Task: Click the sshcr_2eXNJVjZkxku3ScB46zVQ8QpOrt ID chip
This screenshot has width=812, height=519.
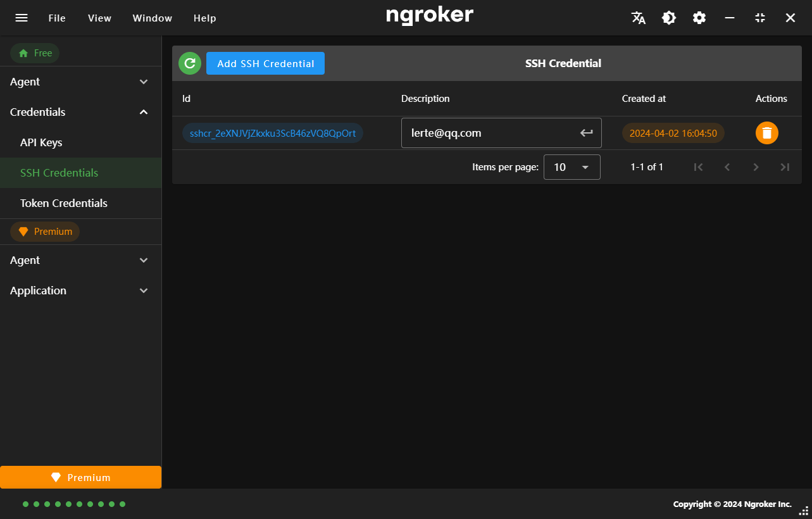Action: (273, 133)
